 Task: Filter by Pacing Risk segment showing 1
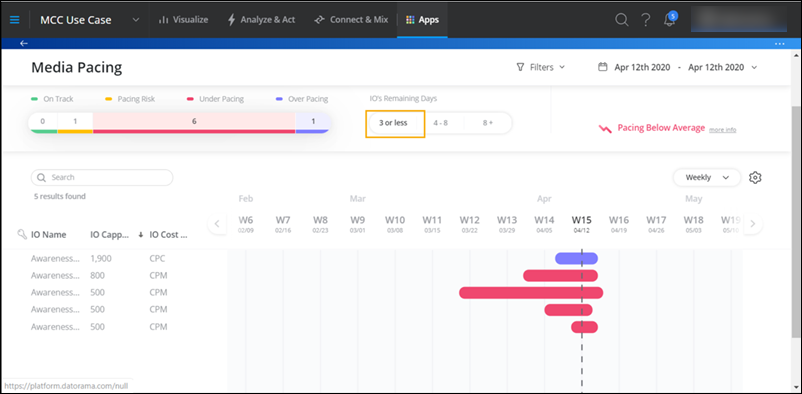(75, 122)
